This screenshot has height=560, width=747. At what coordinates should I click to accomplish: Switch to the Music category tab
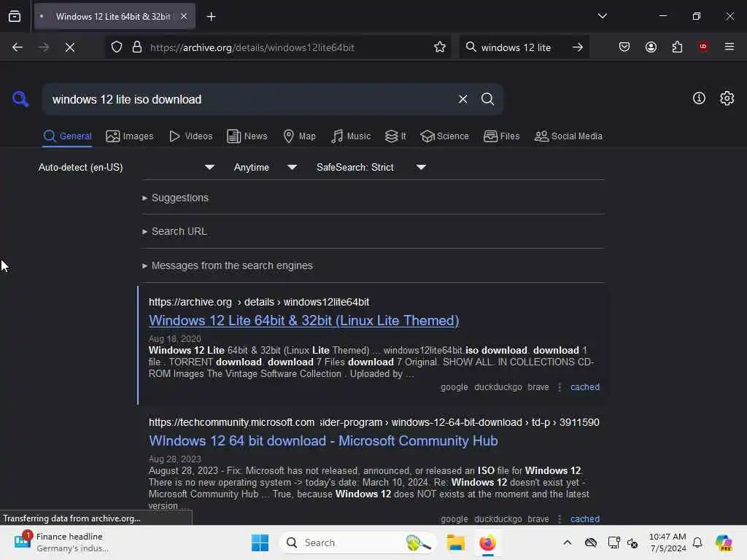[x=351, y=136]
